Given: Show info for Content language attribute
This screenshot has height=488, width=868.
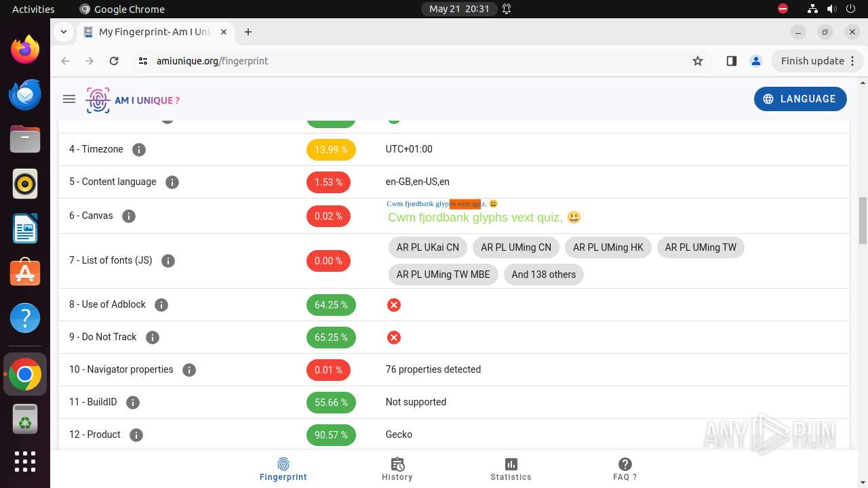Looking at the screenshot, I should click(172, 182).
